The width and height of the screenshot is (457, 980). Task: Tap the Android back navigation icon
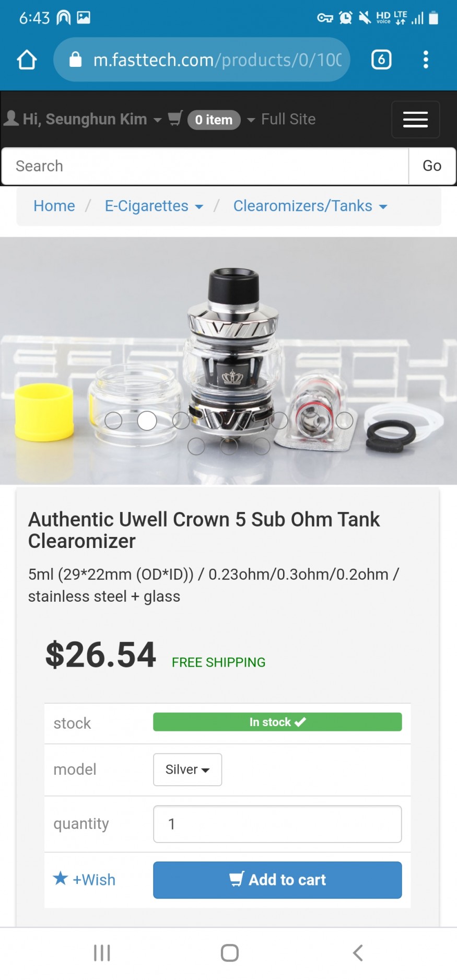358,953
